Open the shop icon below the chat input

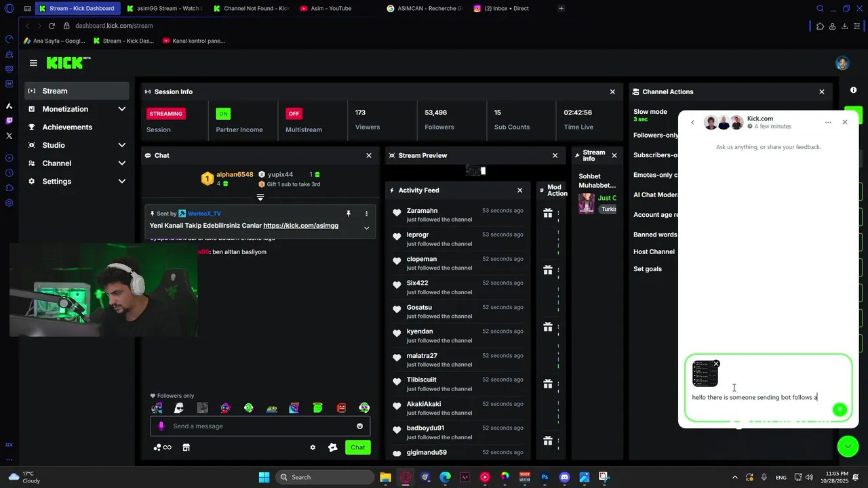click(x=186, y=447)
